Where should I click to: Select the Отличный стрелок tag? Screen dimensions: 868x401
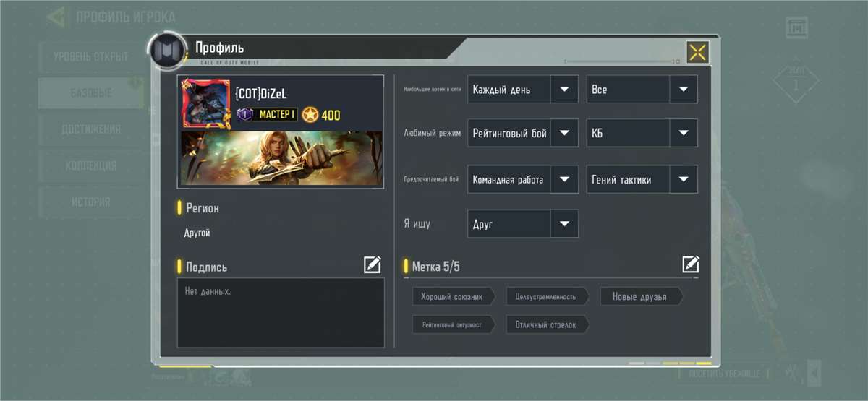point(548,324)
